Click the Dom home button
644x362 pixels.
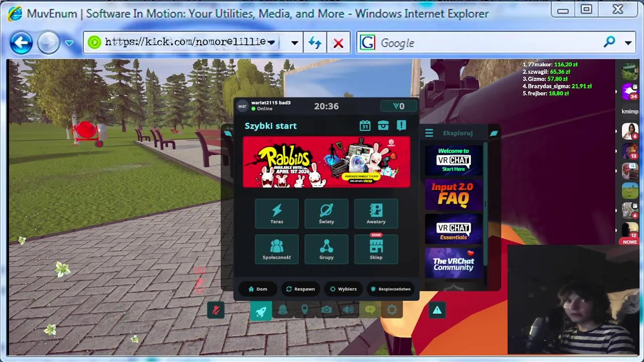[258, 289]
